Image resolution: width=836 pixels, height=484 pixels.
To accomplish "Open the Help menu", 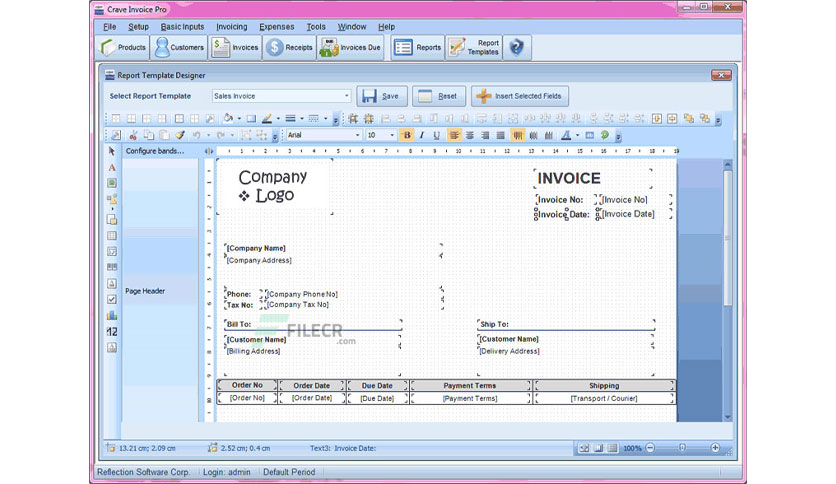I will point(387,27).
